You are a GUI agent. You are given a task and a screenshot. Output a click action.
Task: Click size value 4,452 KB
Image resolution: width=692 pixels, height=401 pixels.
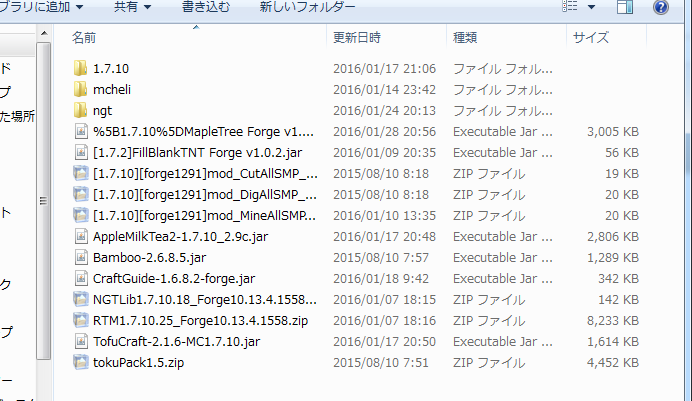[x=613, y=363]
